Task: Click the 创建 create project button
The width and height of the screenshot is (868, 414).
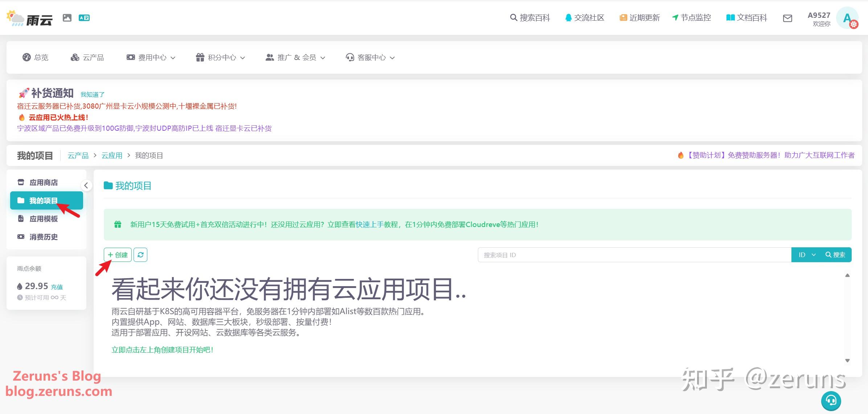Action: (x=118, y=255)
